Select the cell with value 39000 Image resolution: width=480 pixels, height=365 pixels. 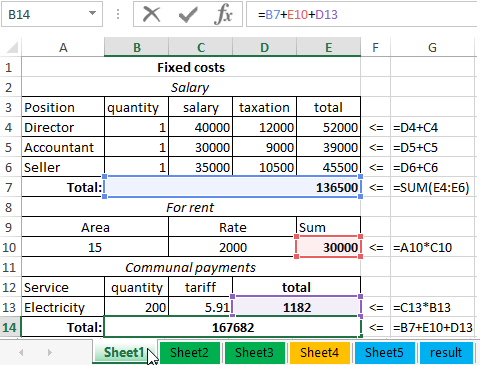328,147
